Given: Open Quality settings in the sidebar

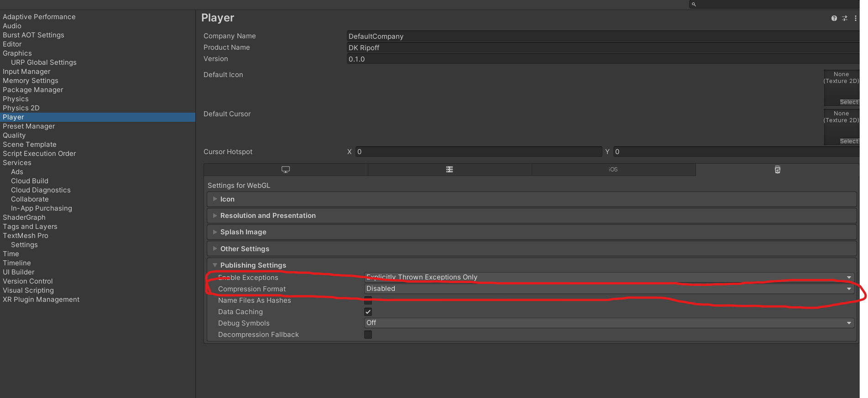Looking at the screenshot, I should pyautogui.click(x=14, y=135).
